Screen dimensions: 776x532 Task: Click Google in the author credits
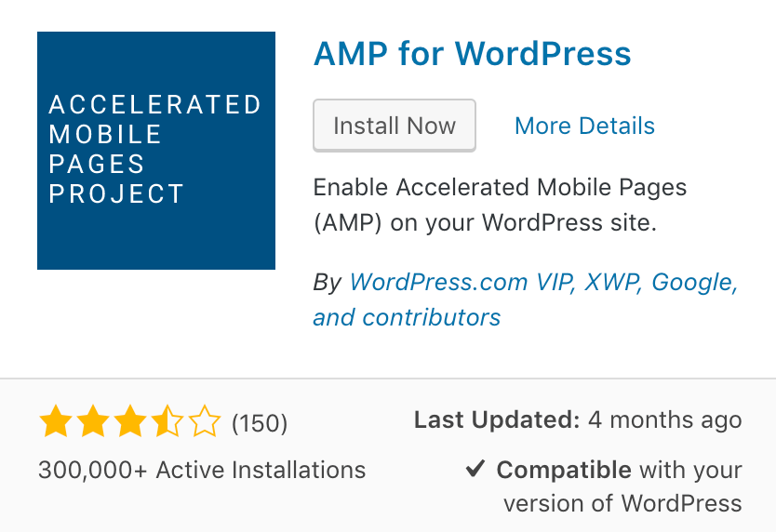[x=694, y=282]
